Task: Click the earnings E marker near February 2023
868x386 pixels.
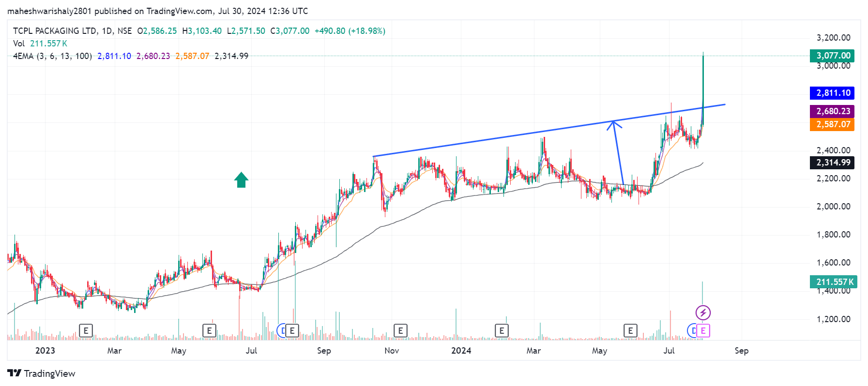Action: pos(86,331)
